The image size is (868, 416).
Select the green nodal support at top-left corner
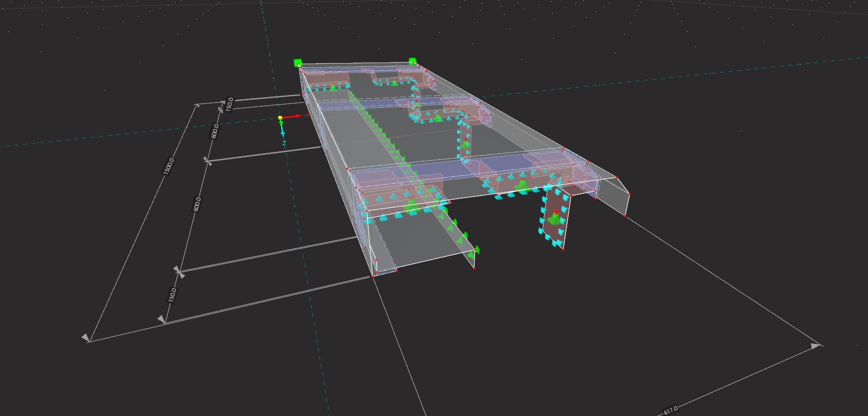tap(298, 62)
